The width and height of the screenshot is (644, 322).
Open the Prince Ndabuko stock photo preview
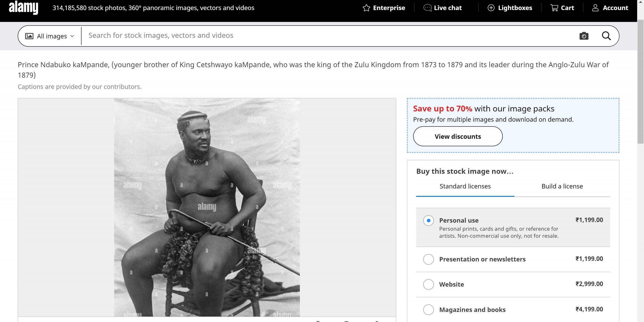[207, 207]
